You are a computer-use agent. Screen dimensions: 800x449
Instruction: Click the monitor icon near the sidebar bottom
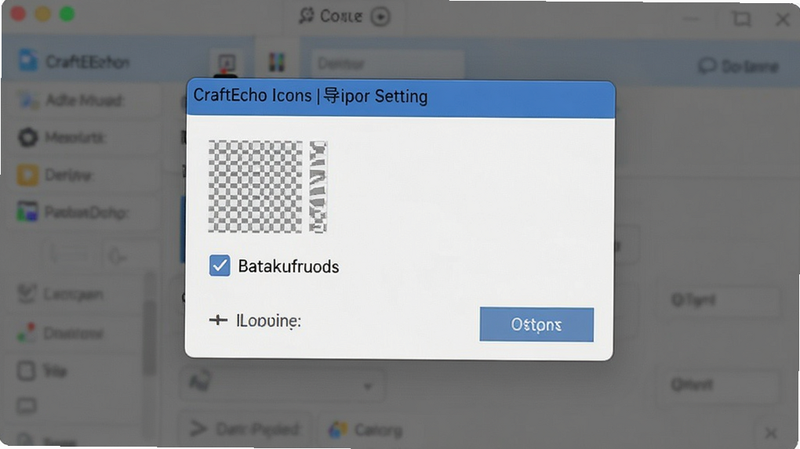[x=27, y=407]
